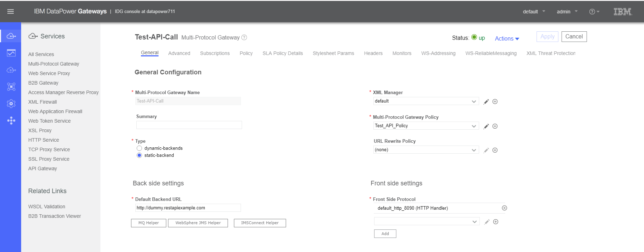Click the Services header cloud icon
The width and height of the screenshot is (644, 252).
coord(33,36)
